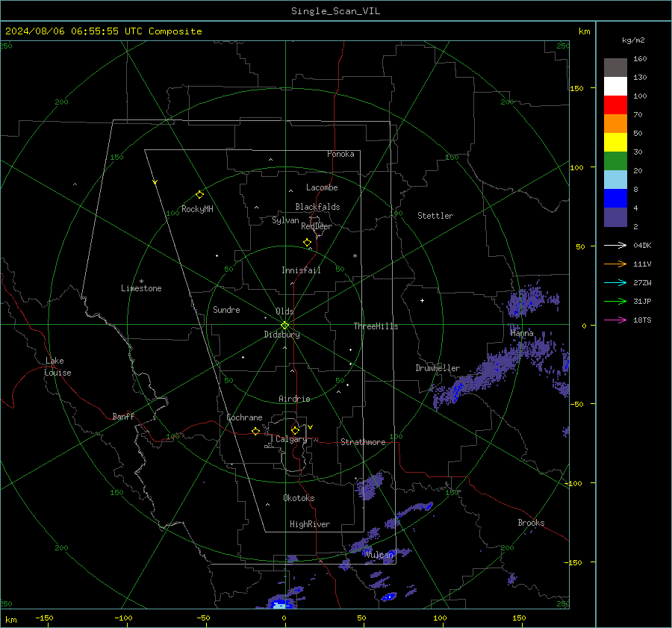672x628 pixels.
Task: Click the asterisk marker east of Innisfail
Action: pyautogui.click(x=355, y=256)
